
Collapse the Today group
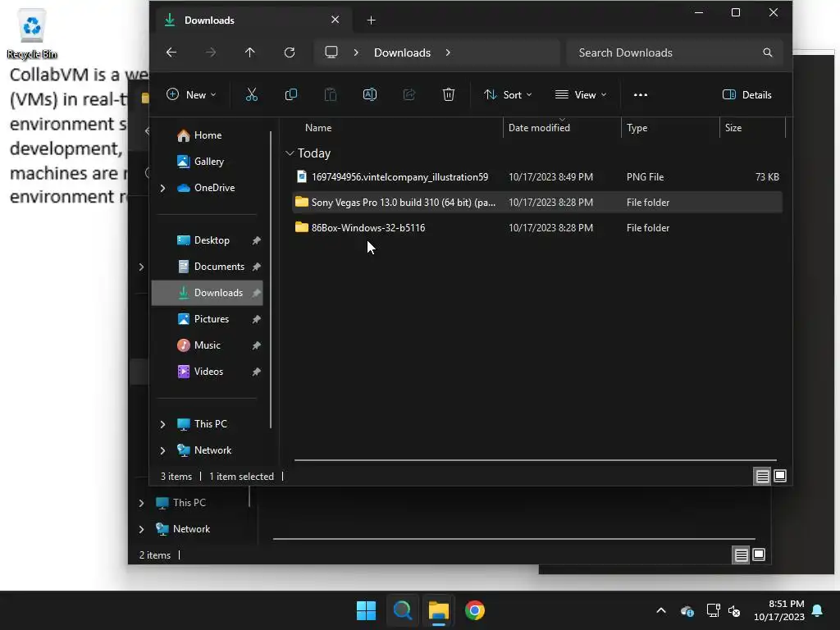coord(290,153)
